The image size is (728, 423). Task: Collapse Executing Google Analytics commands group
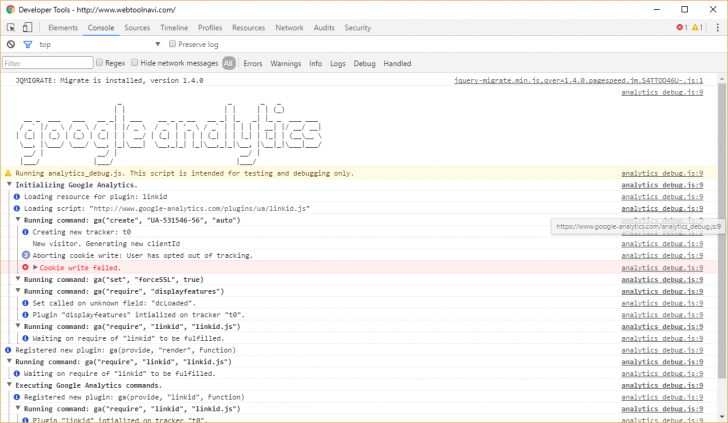click(9, 385)
